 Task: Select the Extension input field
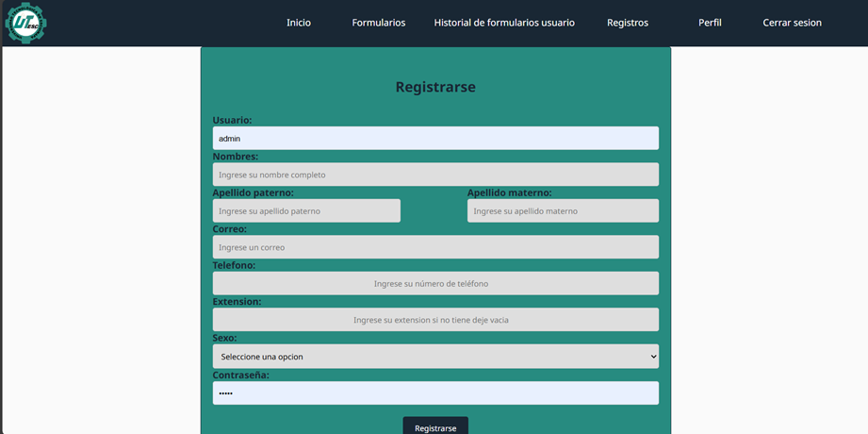point(435,320)
